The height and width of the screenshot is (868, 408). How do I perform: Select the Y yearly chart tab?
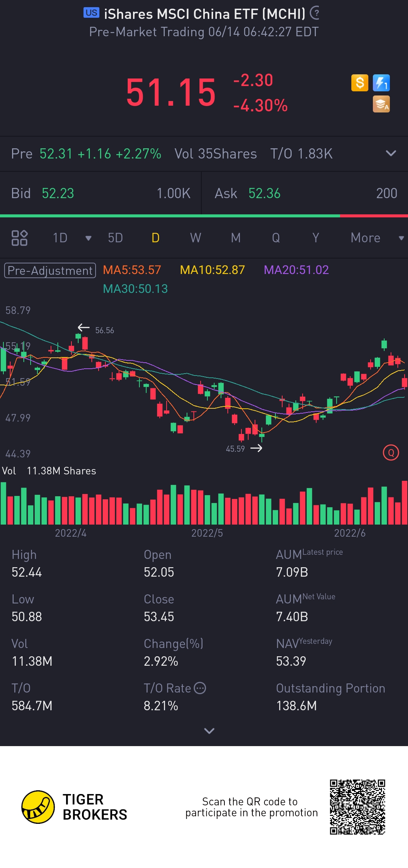click(x=316, y=238)
